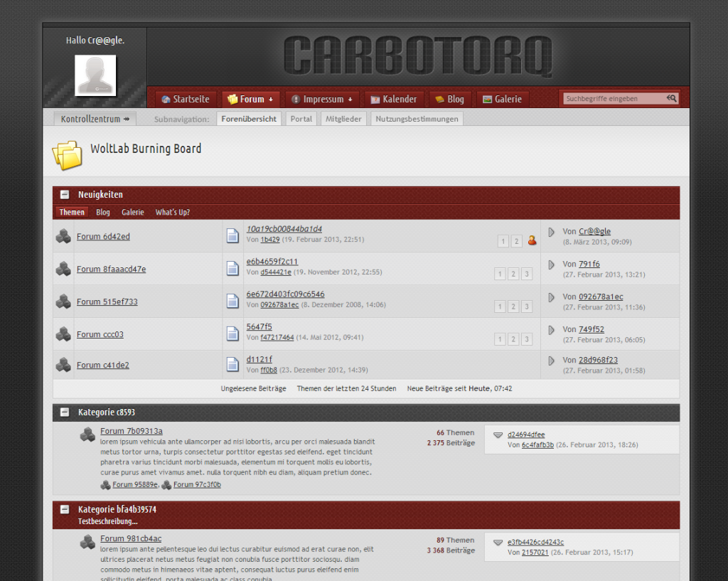
Task: Click the user avatar thumbnail
Action: pyautogui.click(x=95, y=75)
